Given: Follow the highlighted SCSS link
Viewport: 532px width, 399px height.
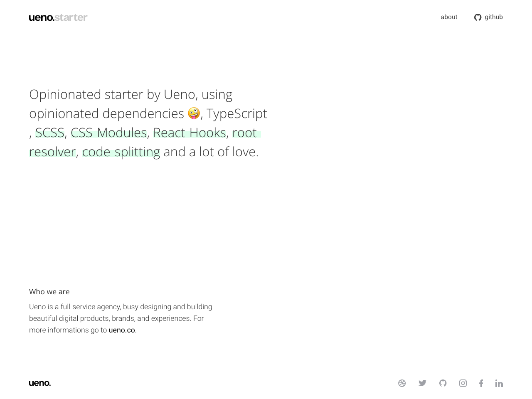Looking at the screenshot, I should [50, 133].
